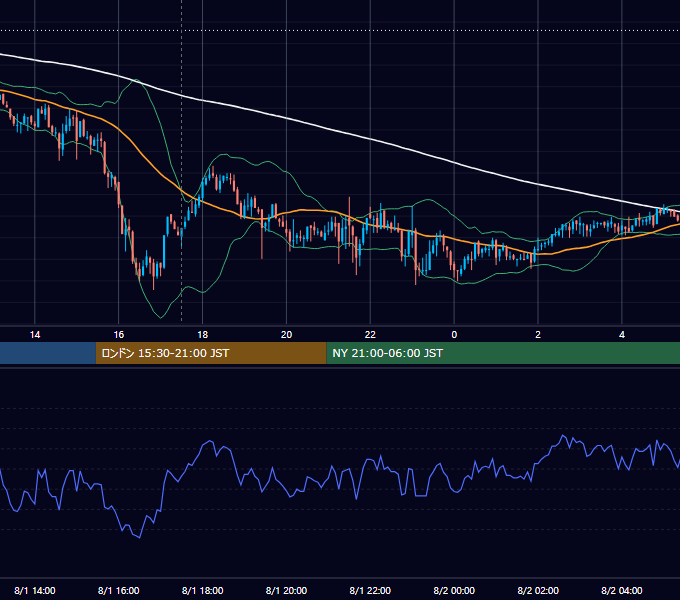Click the 8/1 14:00 date label
Viewport: 680px width, 600px height.
[35, 590]
